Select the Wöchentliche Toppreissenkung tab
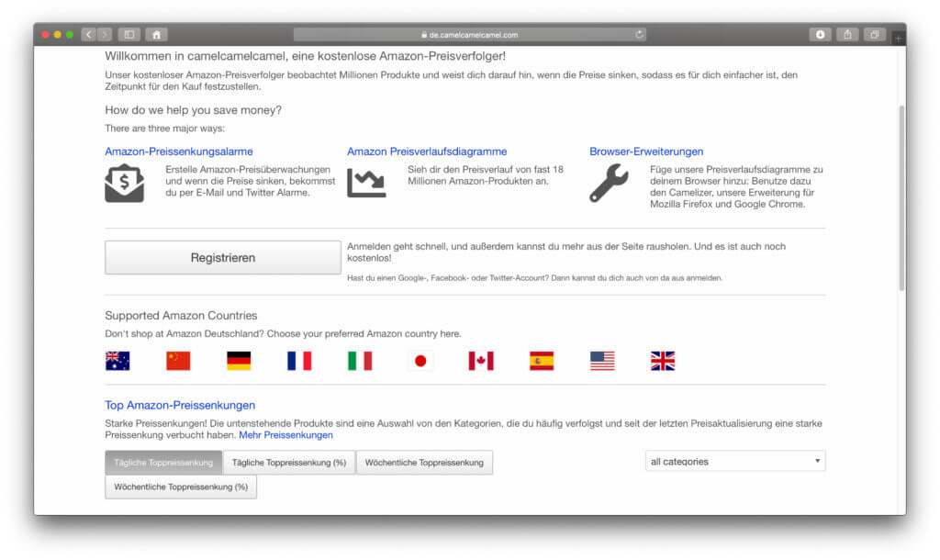 tap(424, 463)
